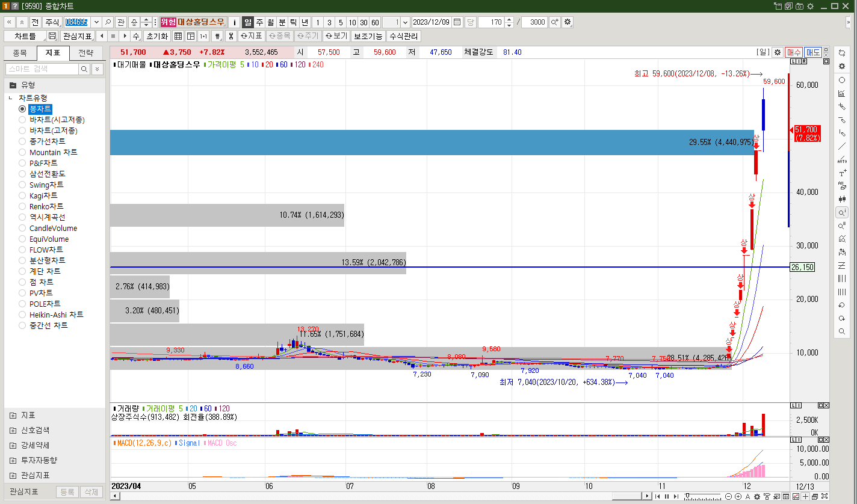Click the bar count field showing 170

[x=491, y=22]
